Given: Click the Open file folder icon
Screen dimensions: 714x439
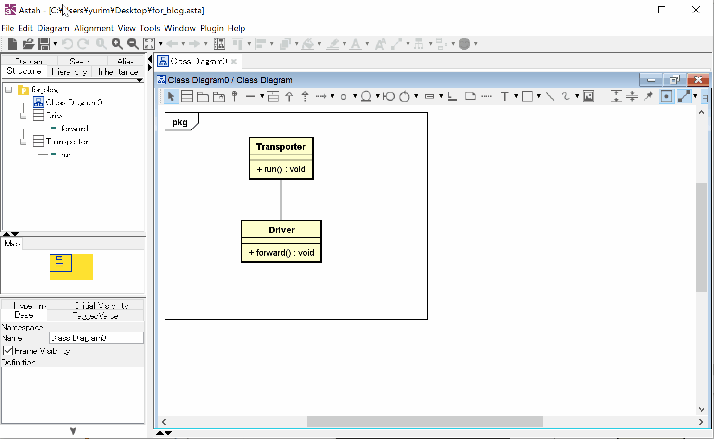Looking at the screenshot, I should click(x=28, y=44).
